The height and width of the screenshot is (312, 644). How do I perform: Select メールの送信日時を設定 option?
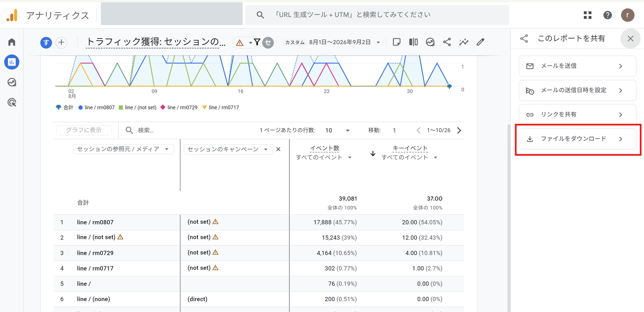click(577, 90)
